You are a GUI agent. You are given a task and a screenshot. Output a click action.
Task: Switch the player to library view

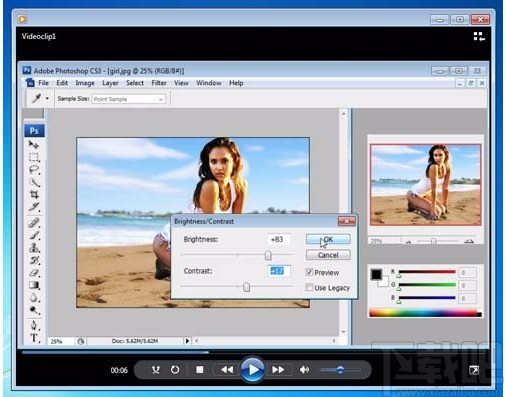coord(479,36)
